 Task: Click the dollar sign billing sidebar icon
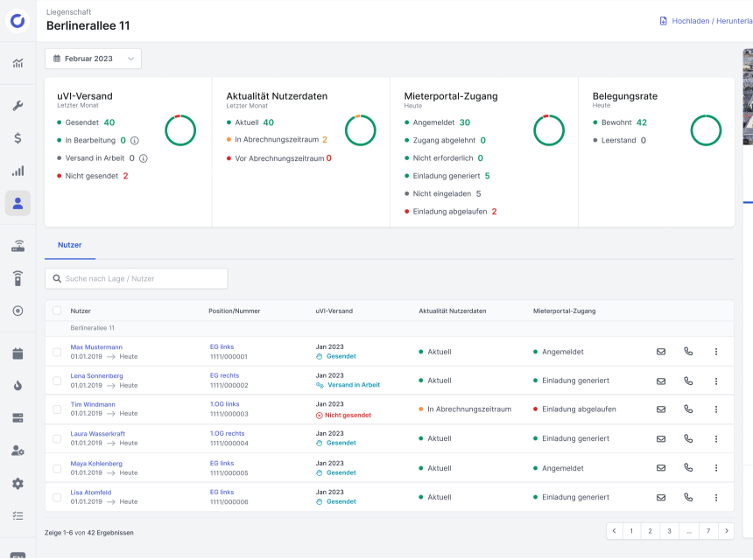(x=18, y=138)
